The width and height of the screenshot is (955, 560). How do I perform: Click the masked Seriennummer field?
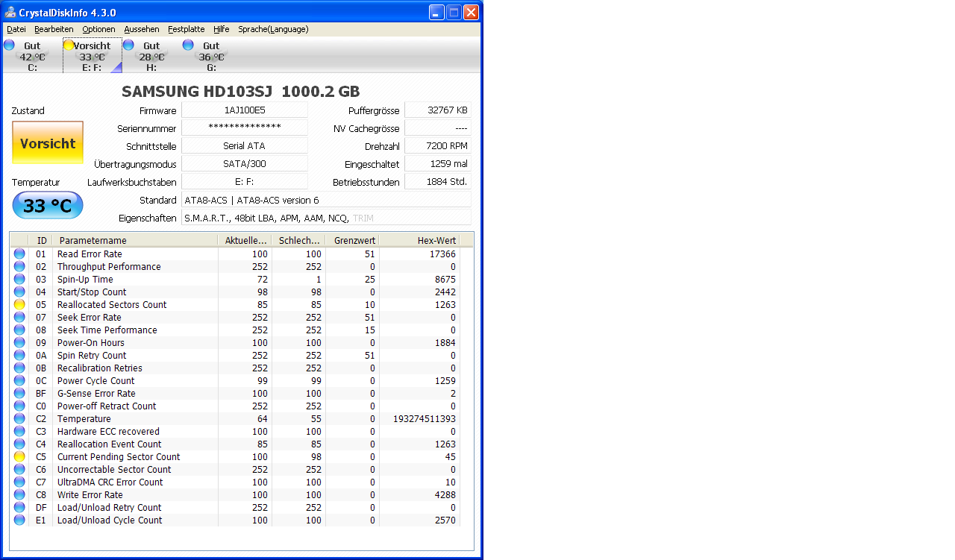click(x=245, y=128)
